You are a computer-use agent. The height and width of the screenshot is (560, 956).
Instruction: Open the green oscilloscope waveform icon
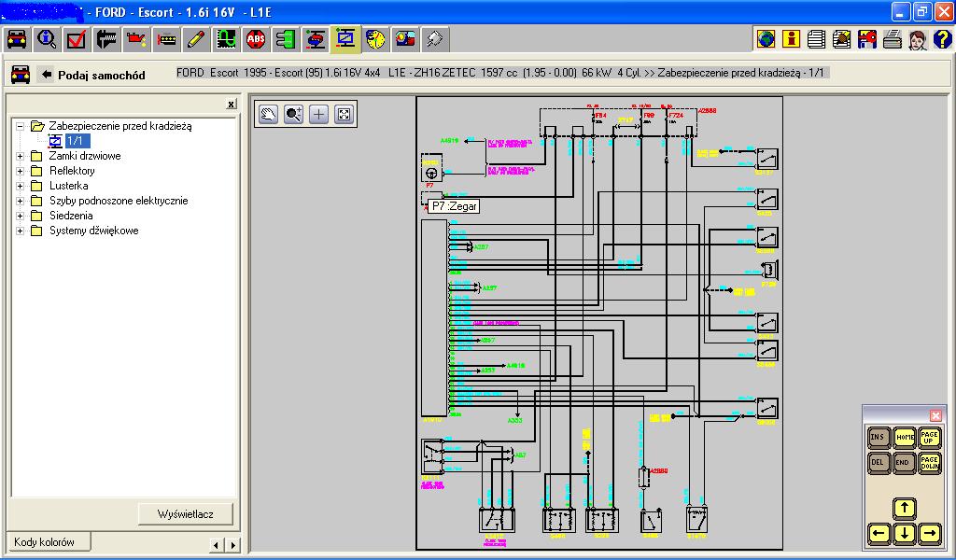226,39
